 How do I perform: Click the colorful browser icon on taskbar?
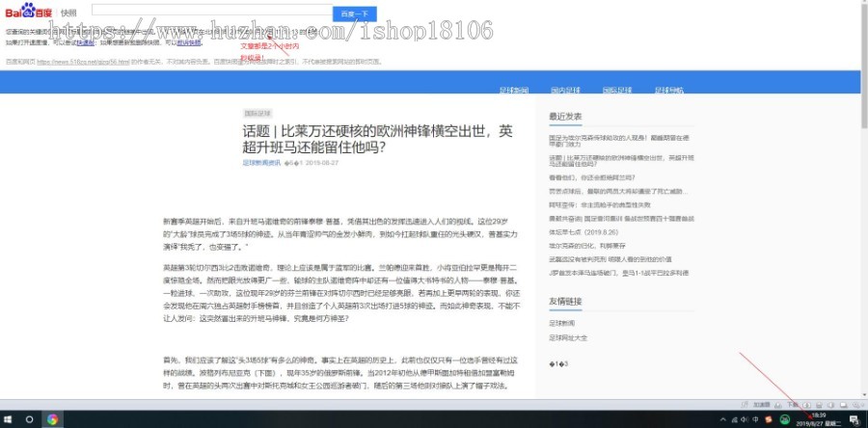(53, 419)
